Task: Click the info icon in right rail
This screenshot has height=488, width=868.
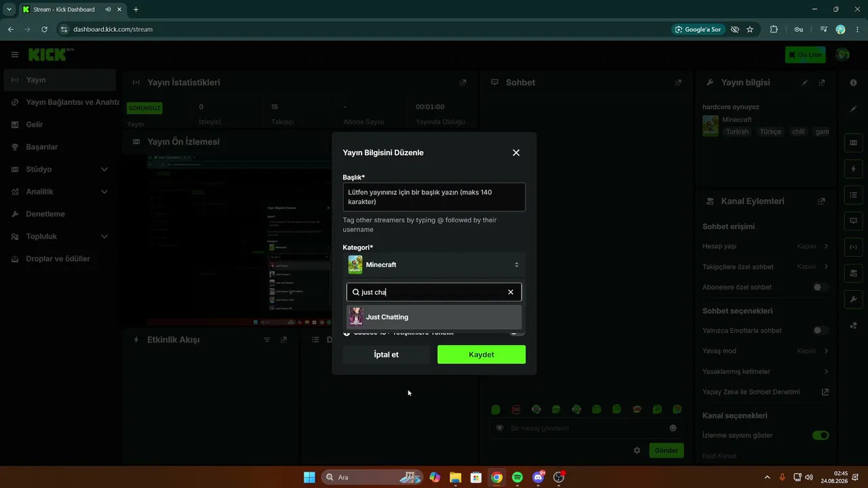Action: [853, 83]
